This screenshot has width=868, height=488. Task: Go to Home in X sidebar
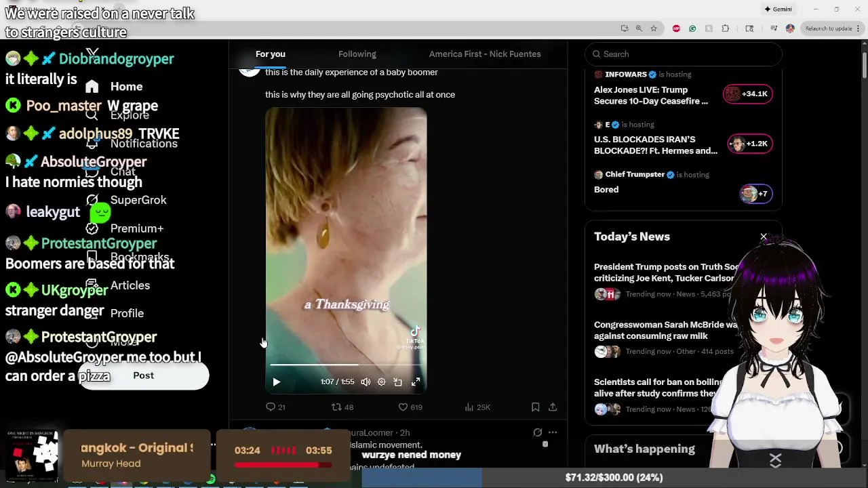tap(114, 87)
